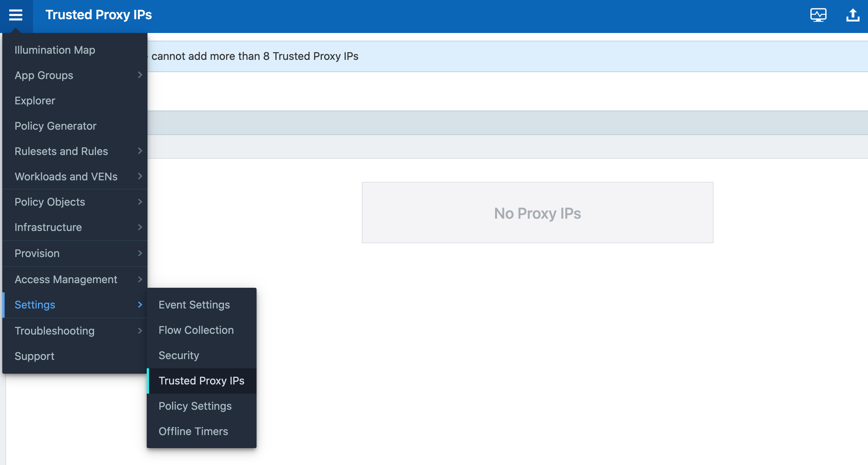Expand the Policy Objects chevron

140,202
